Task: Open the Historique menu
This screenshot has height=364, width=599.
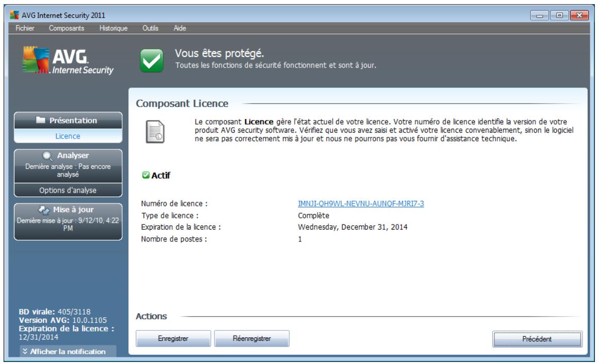Action: pyautogui.click(x=113, y=28)
